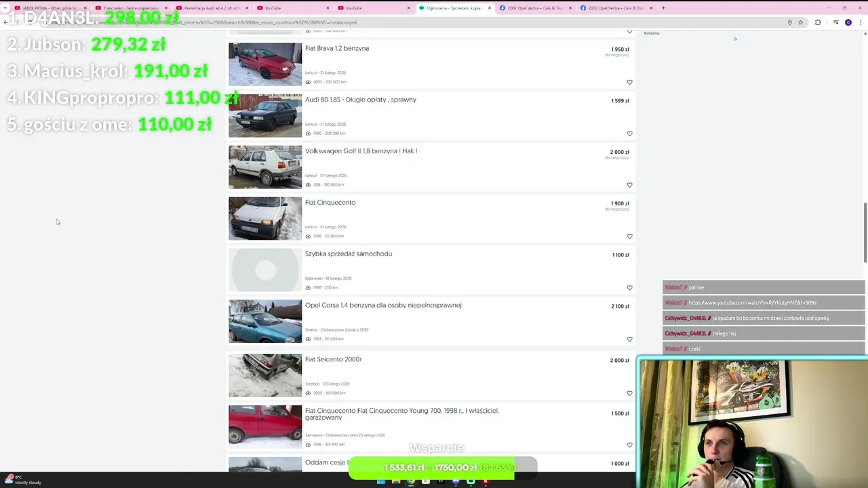
Task: Click the snow-covered Fiat Seicento thumbnail
Action: (265, 375)
